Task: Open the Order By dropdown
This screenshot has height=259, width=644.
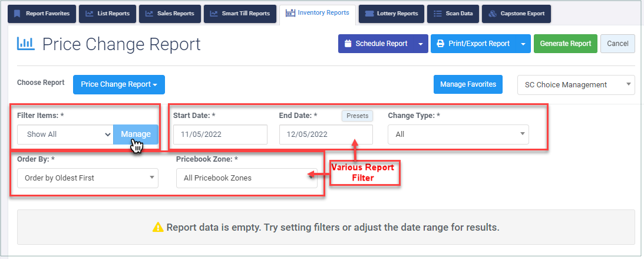Action: [88, 178]
